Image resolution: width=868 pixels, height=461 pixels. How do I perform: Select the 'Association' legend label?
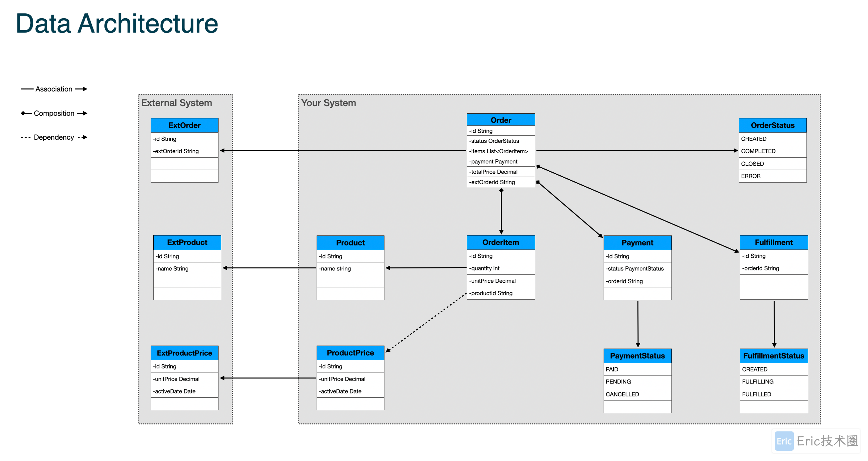(54, 89)
